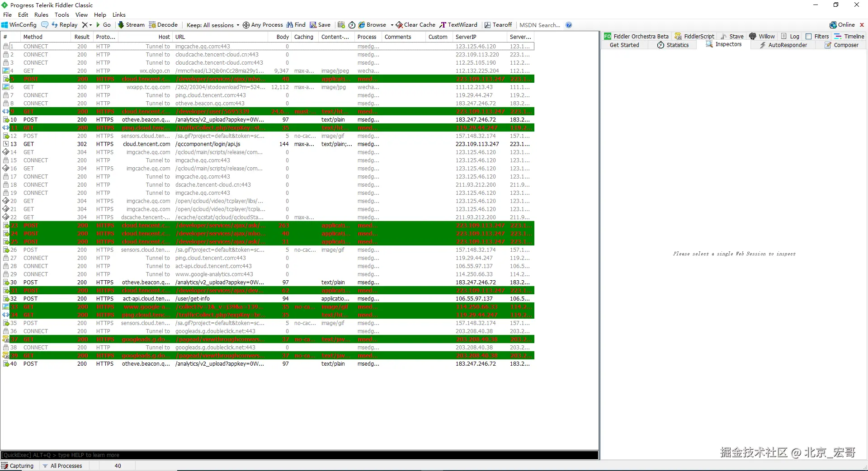Select session 40 analytics/v2_upload row
The image size is (868, 471).
(268, 364)
